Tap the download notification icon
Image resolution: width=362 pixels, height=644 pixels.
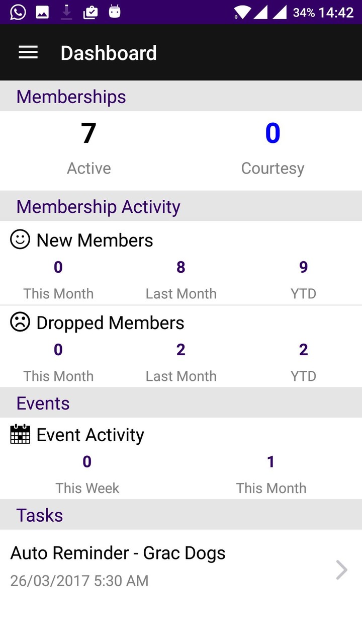point(66,13)
